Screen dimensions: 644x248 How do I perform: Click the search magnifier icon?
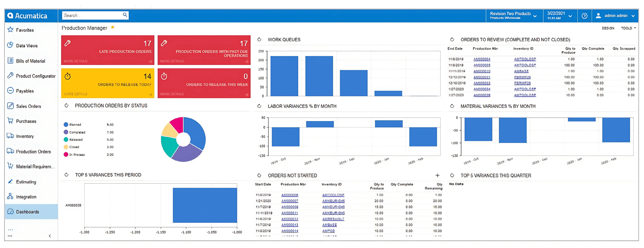tap(125, 15)
